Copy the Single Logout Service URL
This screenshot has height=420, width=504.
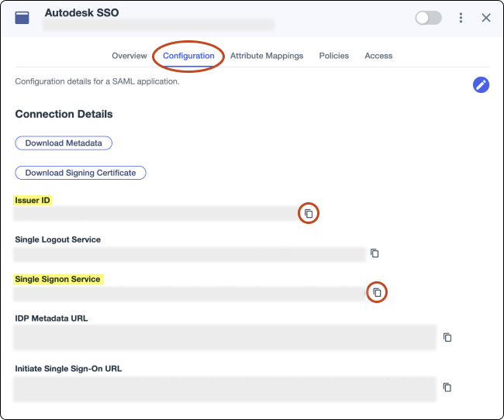click(x=375, y=253)
